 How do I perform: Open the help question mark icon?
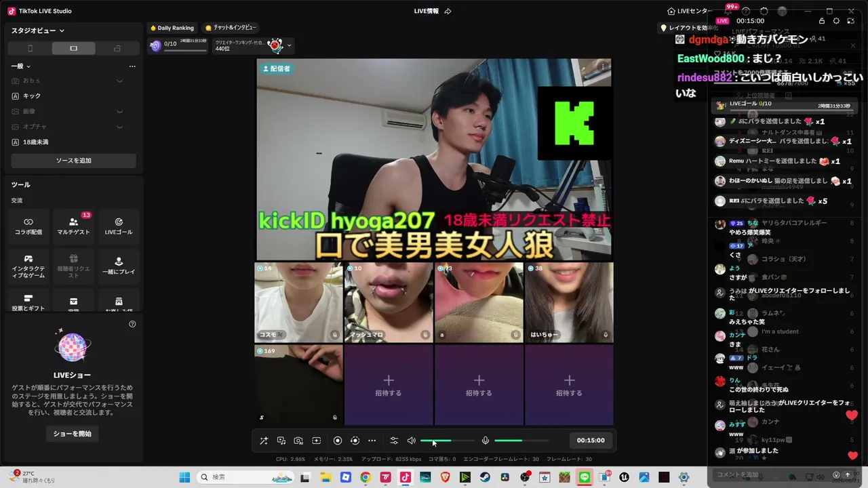(x=746, y=12)
